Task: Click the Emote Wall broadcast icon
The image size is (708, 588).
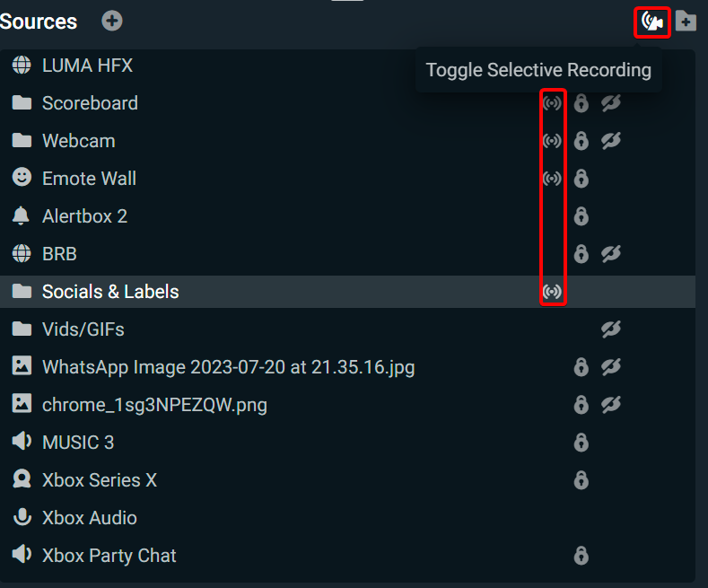Action: point(553,179)
